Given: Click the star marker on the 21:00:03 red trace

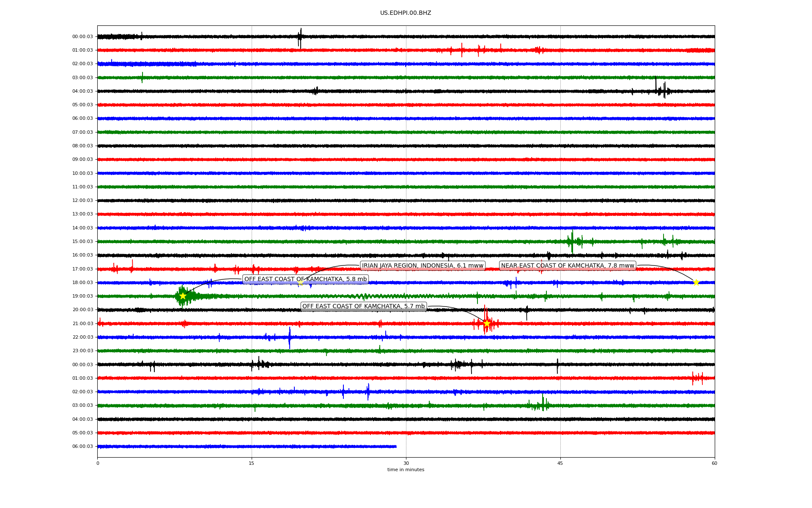Looking at the screenshot, I should tap(487, 323).
